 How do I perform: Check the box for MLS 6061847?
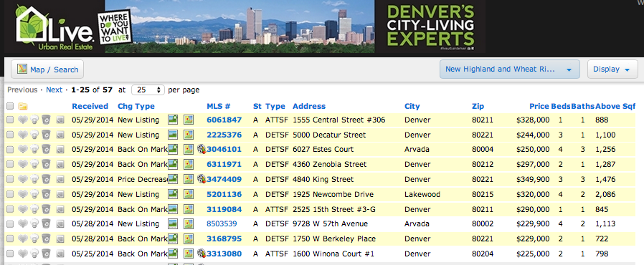pyautogui.click(x=10, y=120)
